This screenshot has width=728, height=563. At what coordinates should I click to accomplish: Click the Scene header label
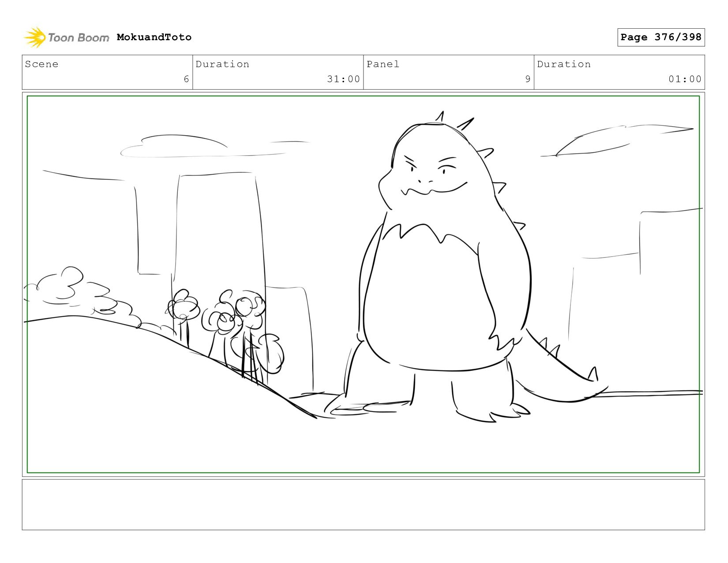(41, 64)
